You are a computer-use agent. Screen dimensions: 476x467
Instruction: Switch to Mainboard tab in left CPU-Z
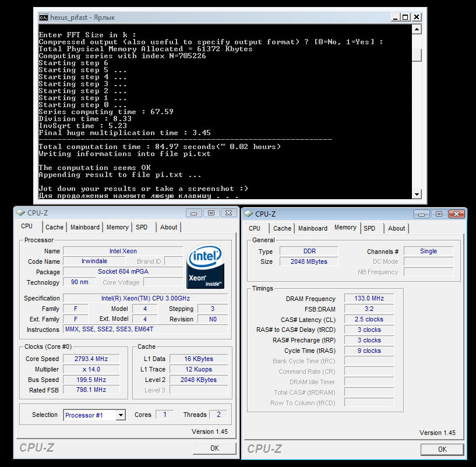[x=85, y=227]
